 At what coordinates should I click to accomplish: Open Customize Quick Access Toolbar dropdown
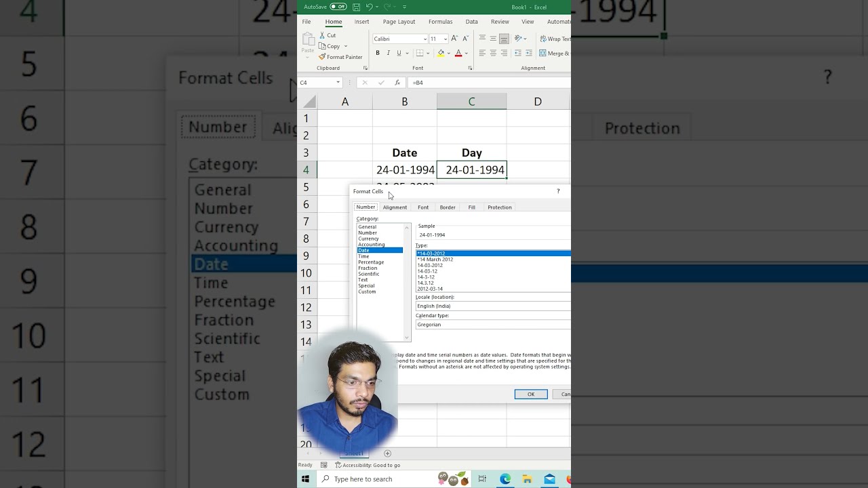tap(405, 7)
